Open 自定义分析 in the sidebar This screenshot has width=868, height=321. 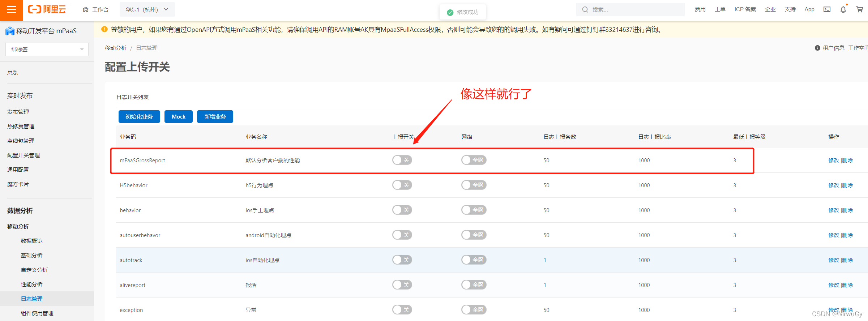pyautogui.click(x=34, y=270)
